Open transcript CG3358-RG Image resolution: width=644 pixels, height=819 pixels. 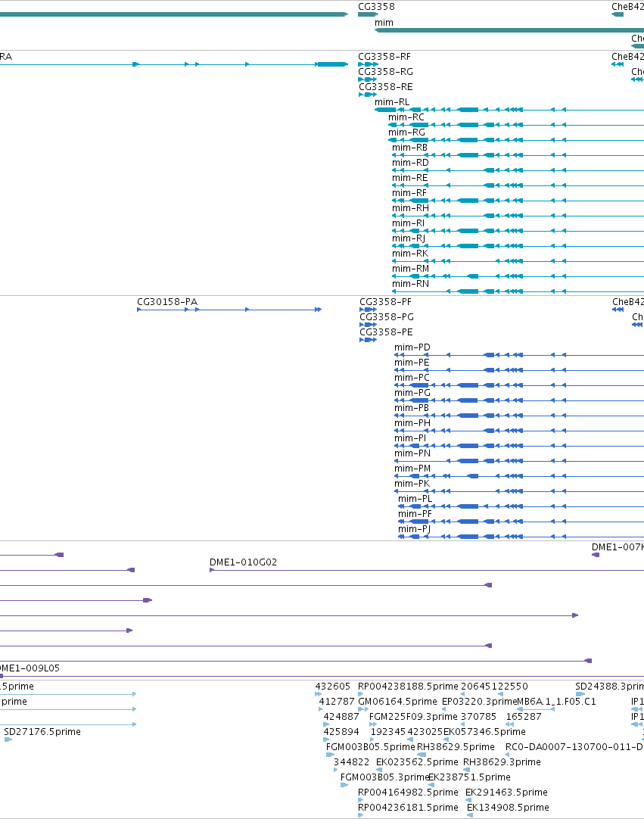pos(385,72)
